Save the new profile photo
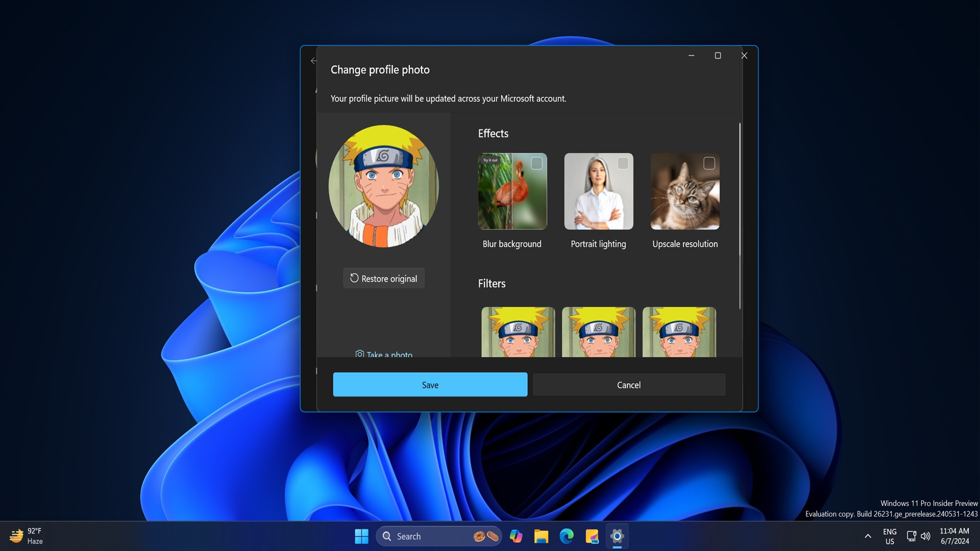 (430, 385)
